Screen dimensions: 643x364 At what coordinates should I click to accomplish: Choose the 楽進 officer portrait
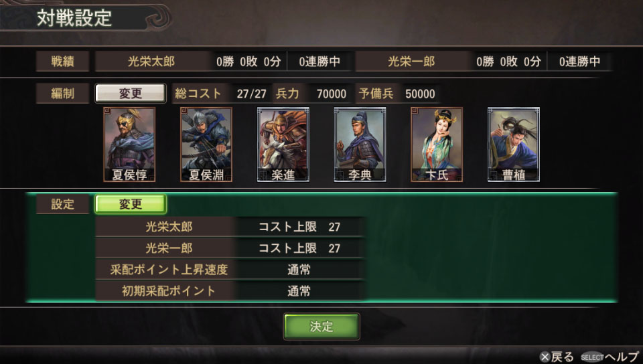283,144
